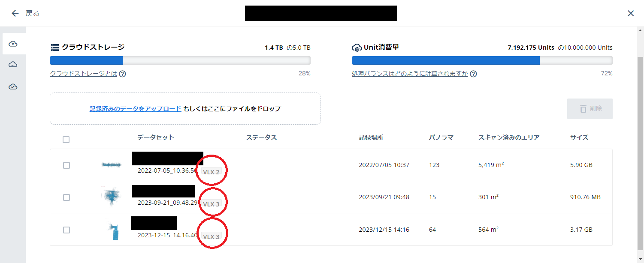Click the サイズ column header

tap(579, 137)
